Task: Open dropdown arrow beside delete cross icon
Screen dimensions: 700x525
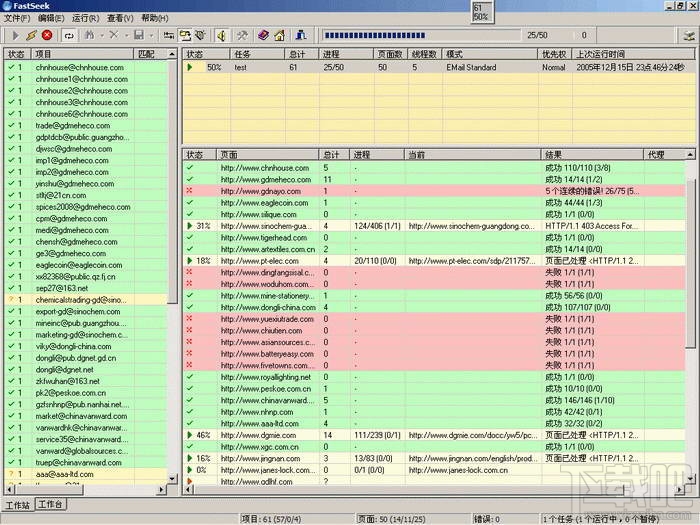Action: pyautogui.click(x=126, y=35)
